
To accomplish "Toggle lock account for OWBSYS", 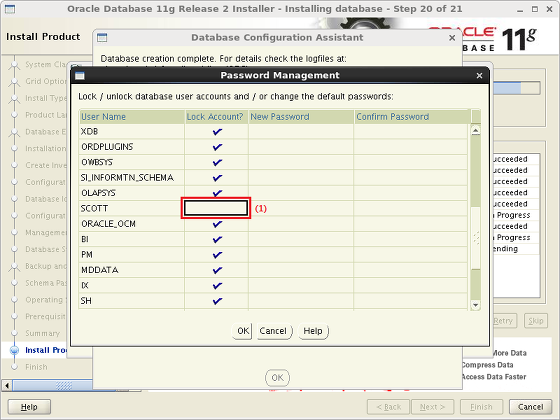I will point(216,162).
